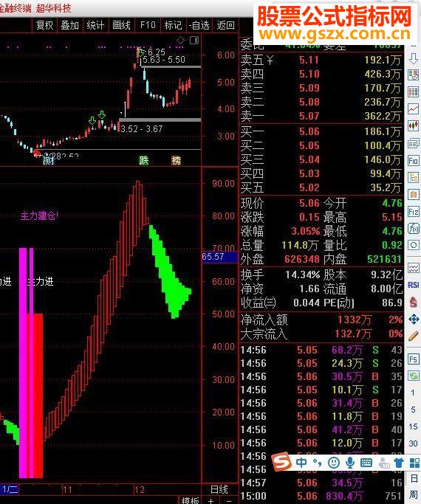The width and height of the screenshot is (421, 504).
Task: Open the 叠加 overlay option
Action: 69,25
